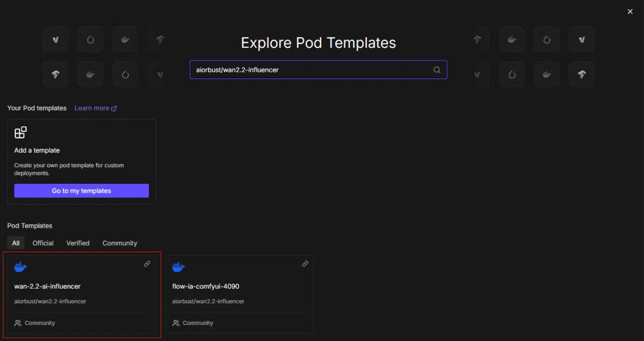Click the Docker icon on wan-2.2-ai-influencer card

point(21,267)
